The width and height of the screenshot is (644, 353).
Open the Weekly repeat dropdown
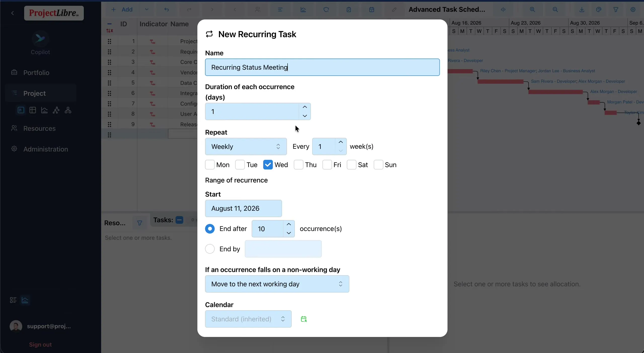[246, 146]
